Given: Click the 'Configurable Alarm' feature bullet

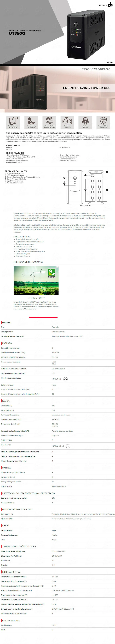Looking at the screenshot, I should (14, 162).
